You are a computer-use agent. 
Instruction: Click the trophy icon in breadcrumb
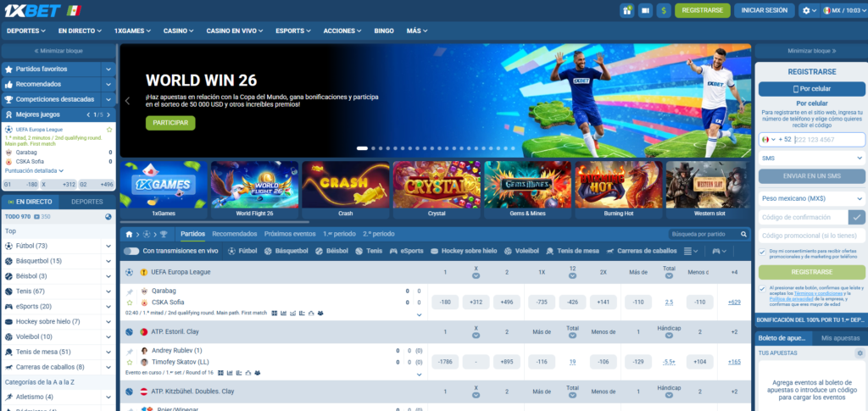tap(164, 234)
